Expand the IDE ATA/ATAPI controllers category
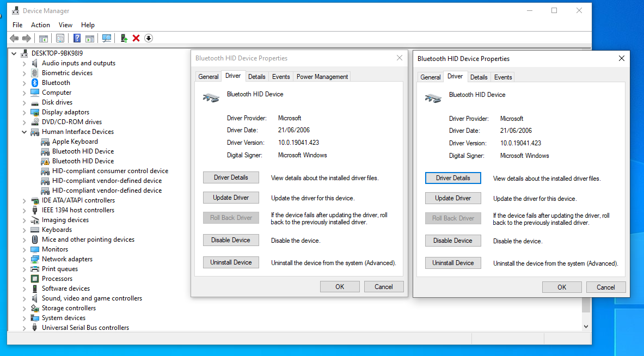 click(24, 201)
